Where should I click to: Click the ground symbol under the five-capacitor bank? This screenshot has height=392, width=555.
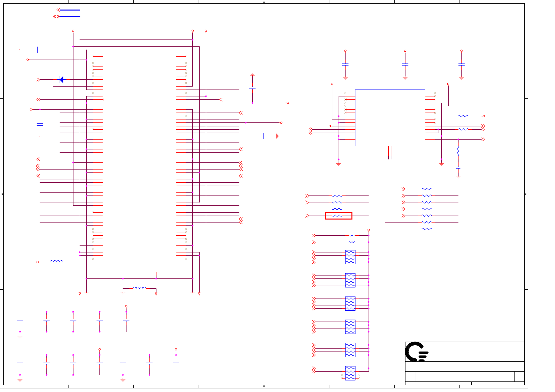(x=20, y=337)
